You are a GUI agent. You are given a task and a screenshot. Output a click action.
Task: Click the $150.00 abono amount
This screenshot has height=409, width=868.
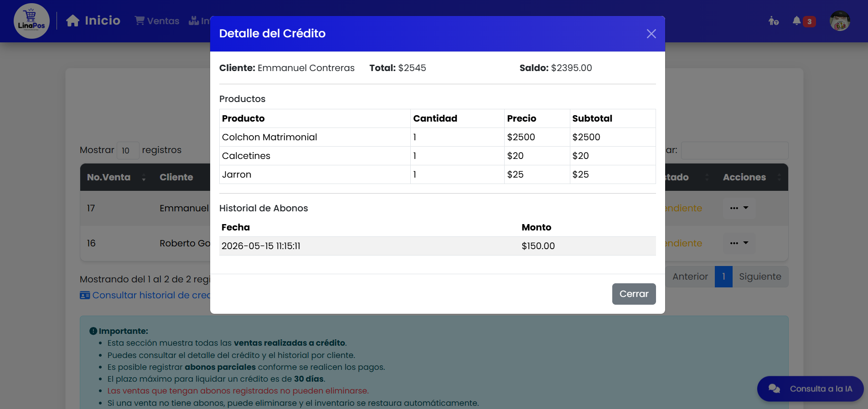point(538,246)
